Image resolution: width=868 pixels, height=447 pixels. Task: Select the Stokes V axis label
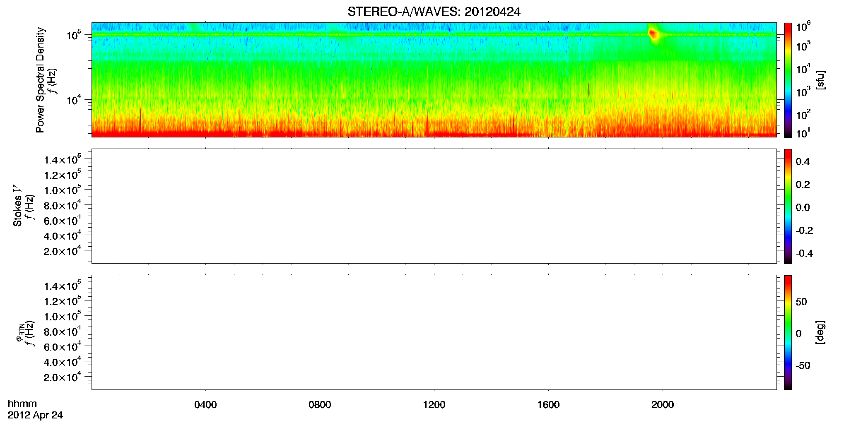(17, 206)
